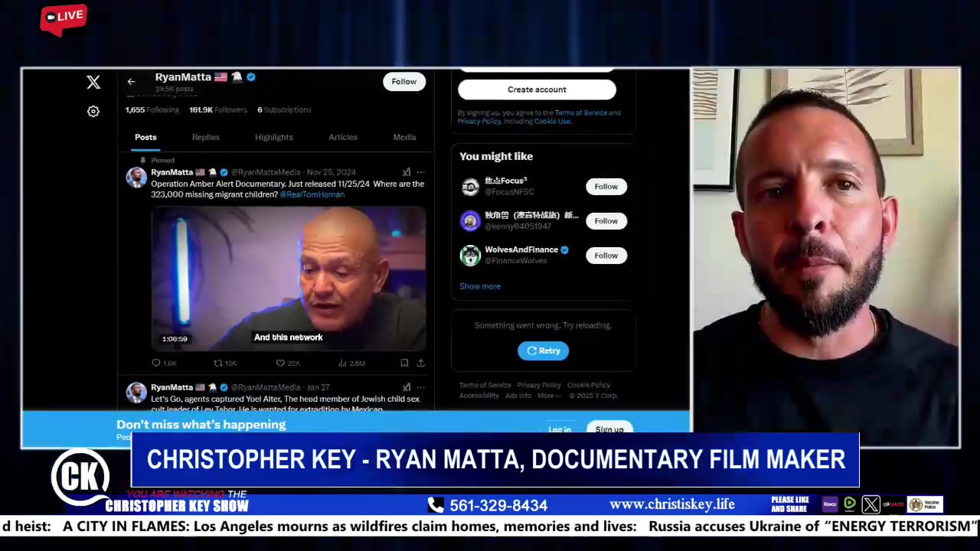980x551 pixels.
Task: Open more options on the Jan 27 post
Action: [420, 387]
